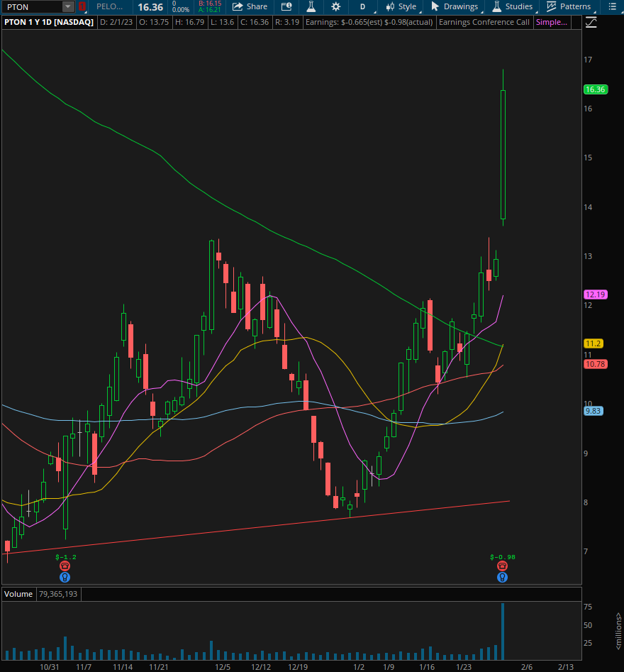This screenshot has width=624, height=672.
Task: Click the R: 3.19 range readout
Action: pyautogui.click(x=287, y=22)
